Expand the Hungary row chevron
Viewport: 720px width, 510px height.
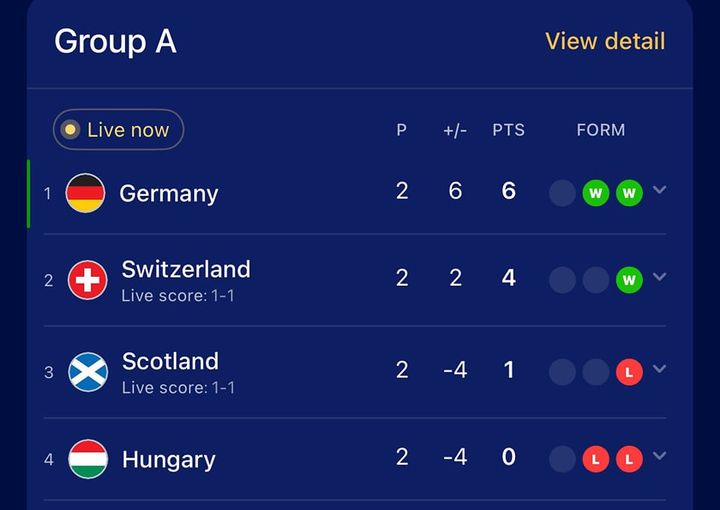(x=660, y=456)
